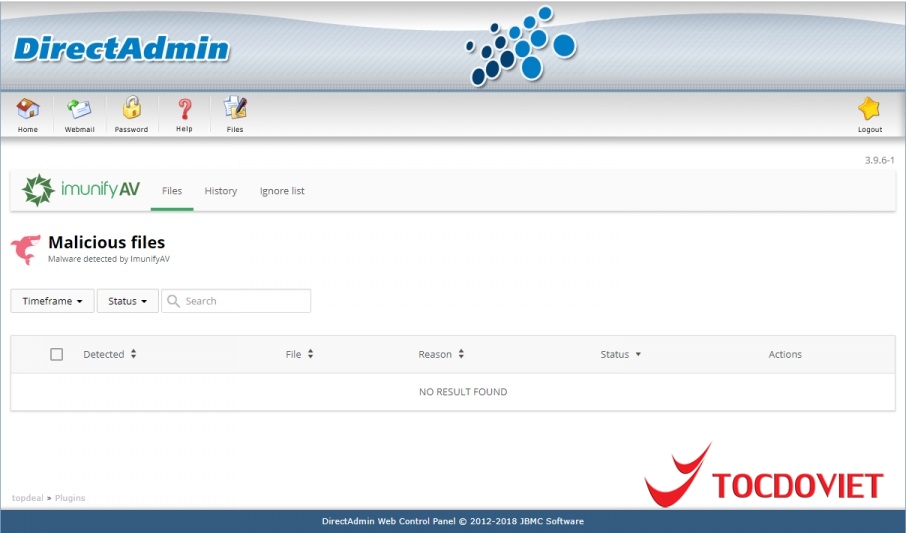Expand the Timeframe dropdown
906x533 pixels.
click(52, 301)
